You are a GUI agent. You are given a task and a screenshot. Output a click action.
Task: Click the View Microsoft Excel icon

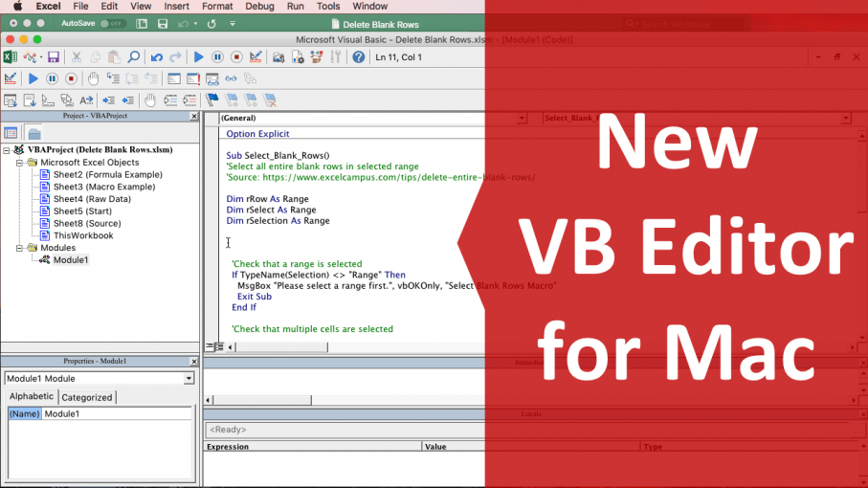pos(10,57)
